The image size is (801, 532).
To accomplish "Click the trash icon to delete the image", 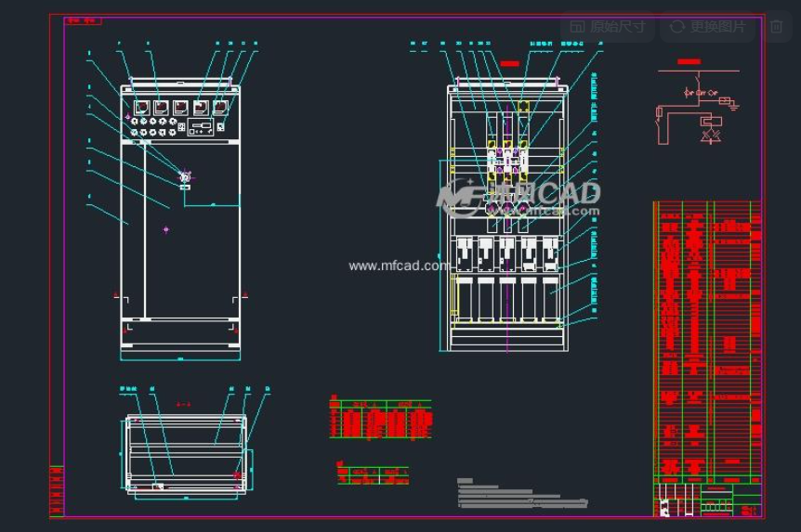I will (777, 27).
